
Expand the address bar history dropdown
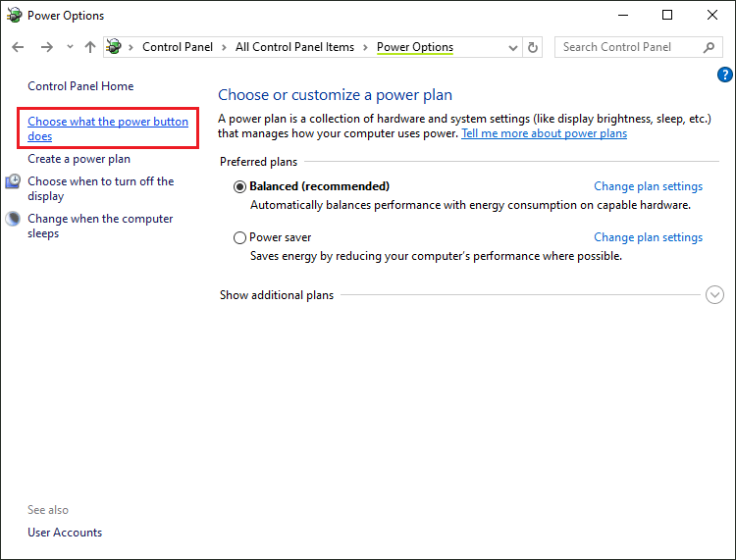[x=513, y=47]
